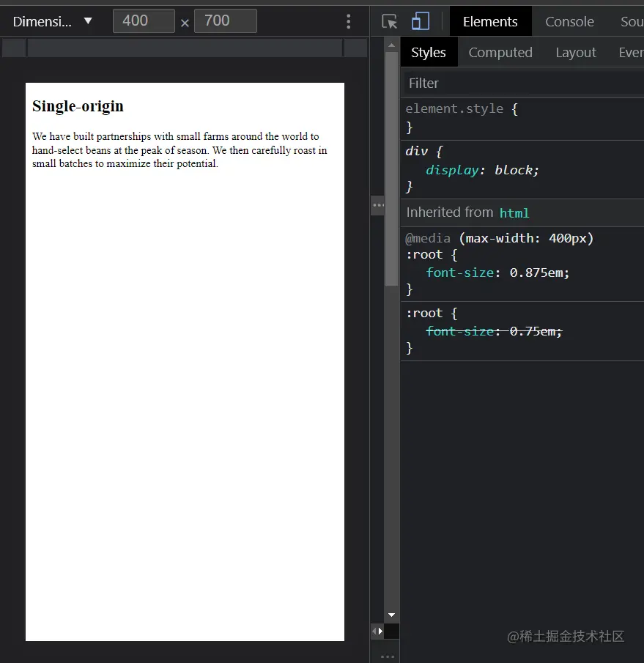
Task: Select the Styles sidebar tab
Action: (429, 53)
